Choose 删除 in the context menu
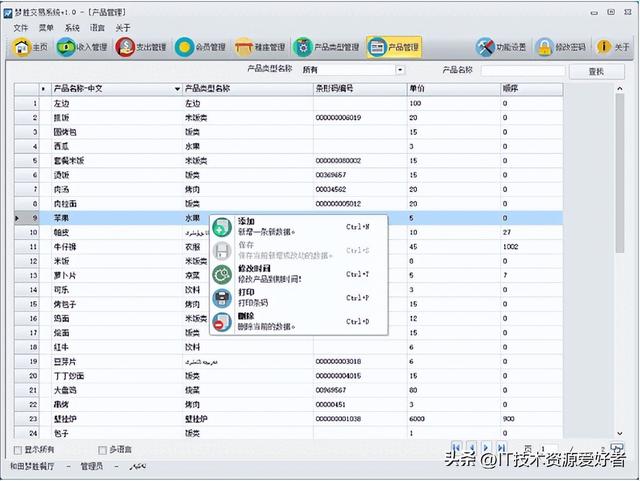 coord(298,322)
